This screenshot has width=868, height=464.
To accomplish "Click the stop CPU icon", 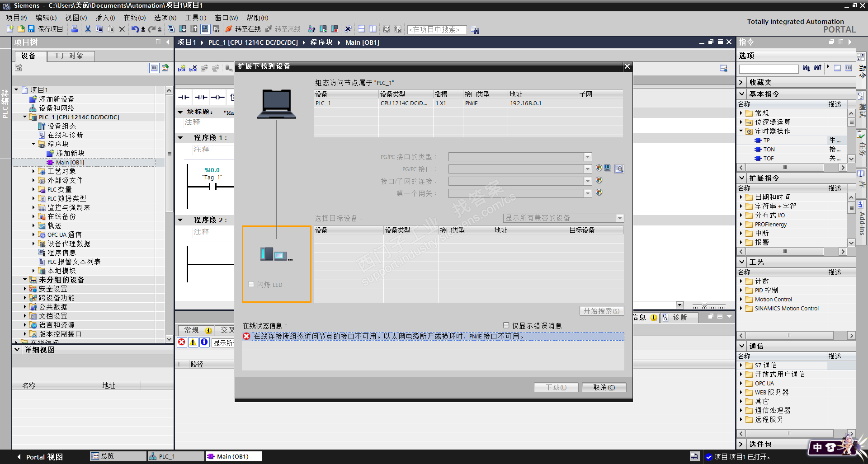I will (335, 29).
